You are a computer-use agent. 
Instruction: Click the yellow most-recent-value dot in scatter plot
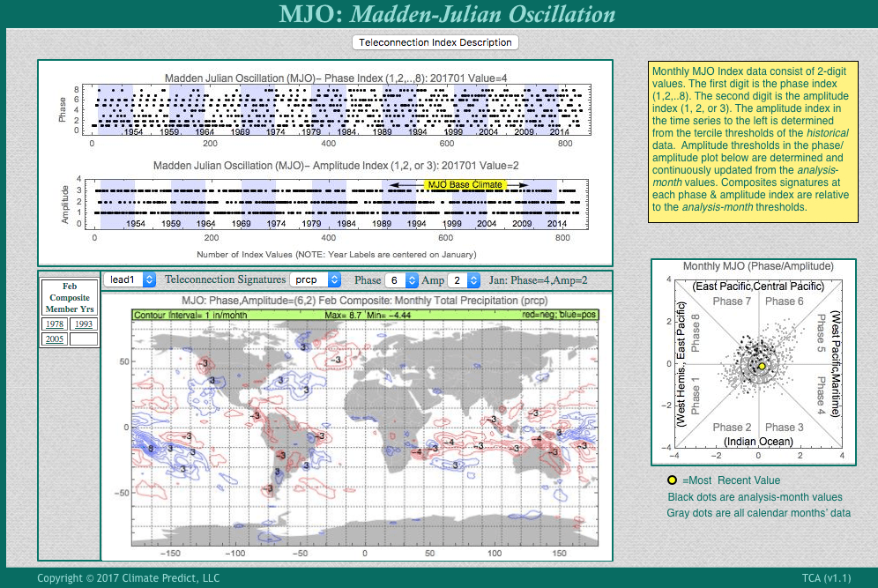[x=762, y=366]
